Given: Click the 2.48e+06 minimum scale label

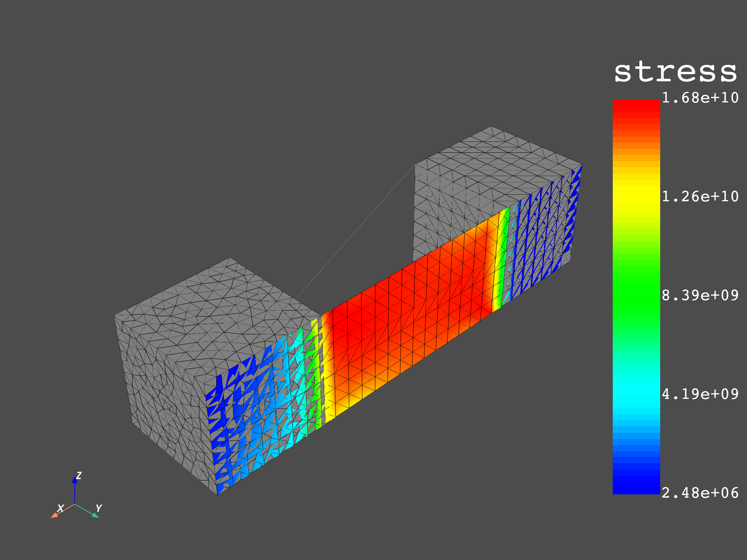Looking at the screenshot, I should coord(700,493).
